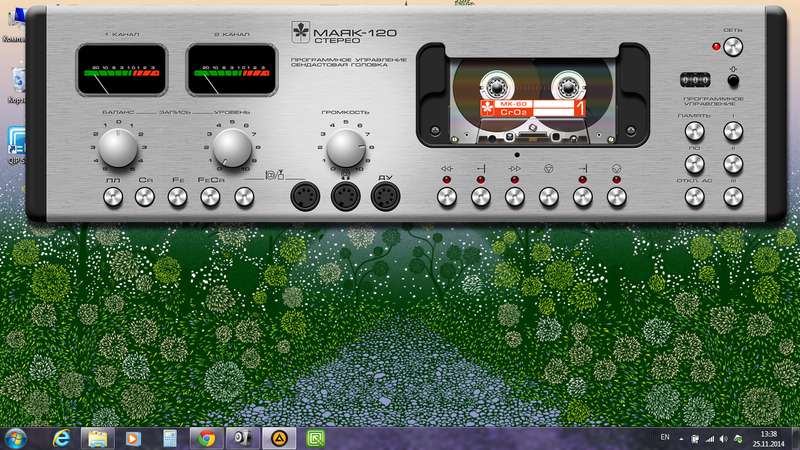Click the БАЛАНС balance knob
Viewport: 800px width, 450px height.
(118, 148)
